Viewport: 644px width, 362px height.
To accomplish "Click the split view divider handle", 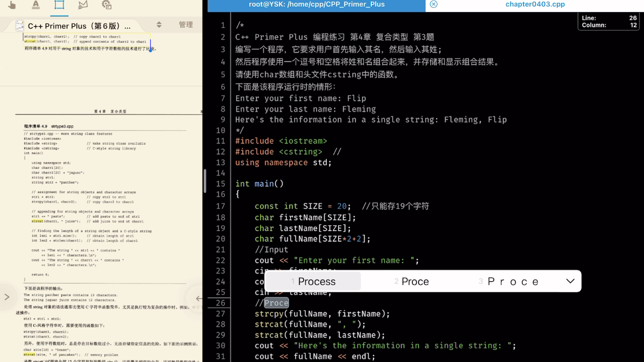I will 205,181.
